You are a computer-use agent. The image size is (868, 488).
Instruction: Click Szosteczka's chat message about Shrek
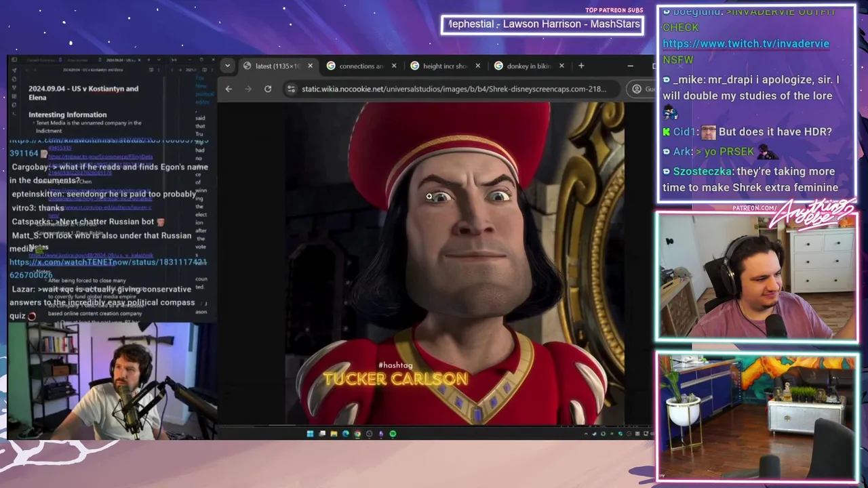tap(751, 179)
